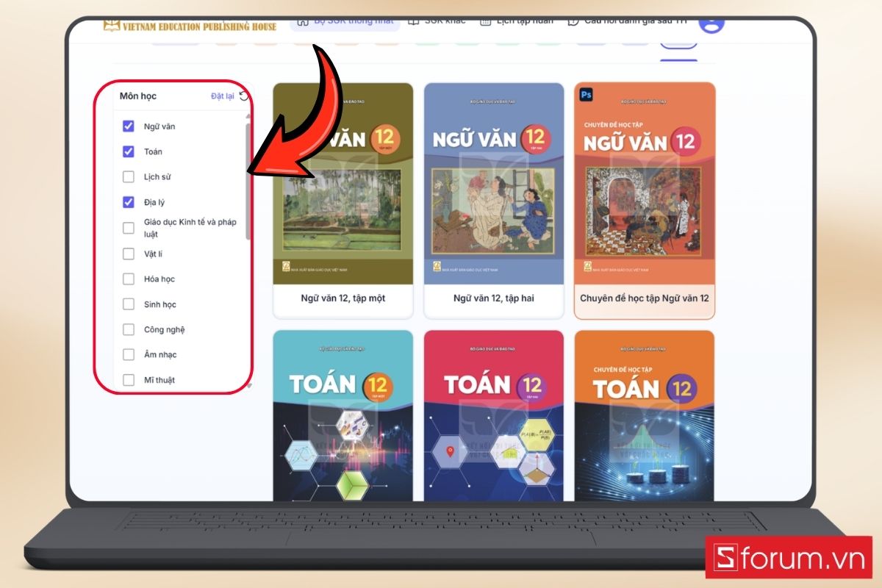
Task: Click the circular reset arrow icon
Action: (243, 96)
